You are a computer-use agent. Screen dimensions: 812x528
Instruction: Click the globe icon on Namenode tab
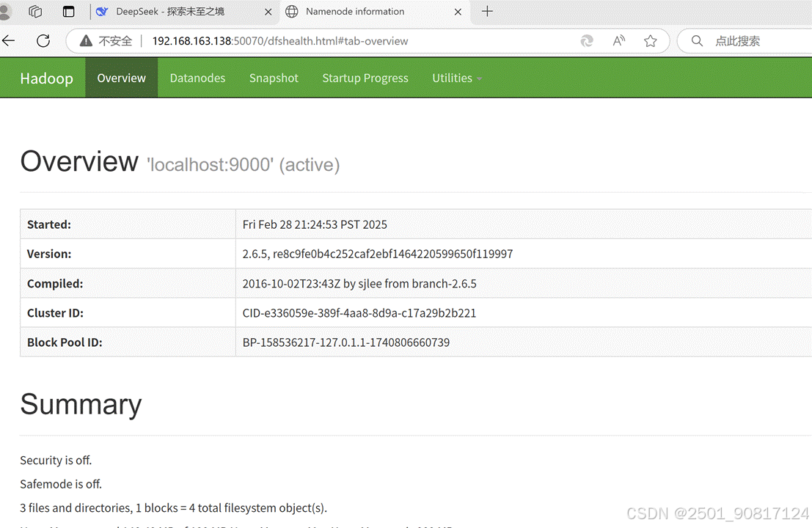[x=292, y=12]
